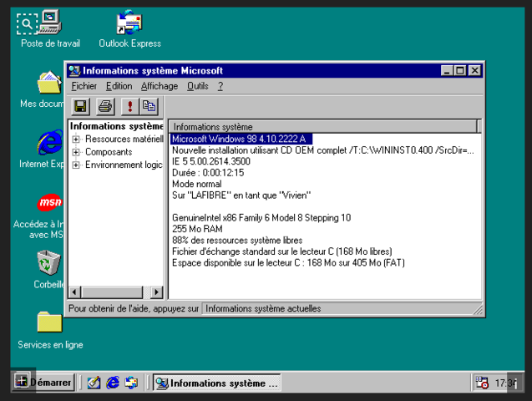Viewport: 532px width, 401px height.
Task: Launch Internet Explorer from quick launch bar
Action: click(113, 383)
